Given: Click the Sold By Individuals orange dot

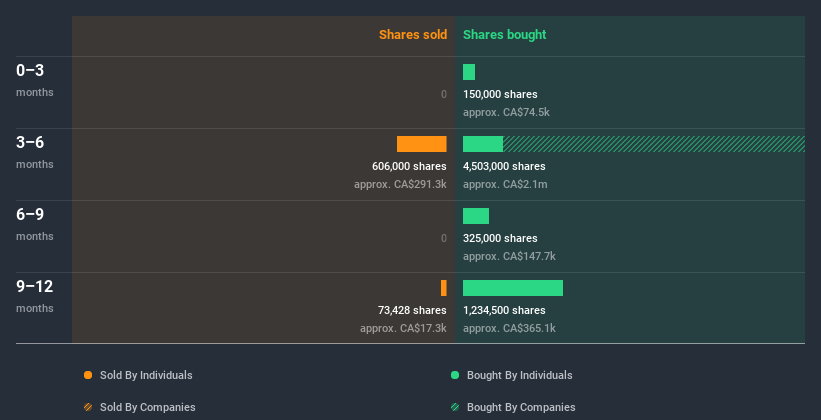Looking at the screenshot, I should point(88,375).
